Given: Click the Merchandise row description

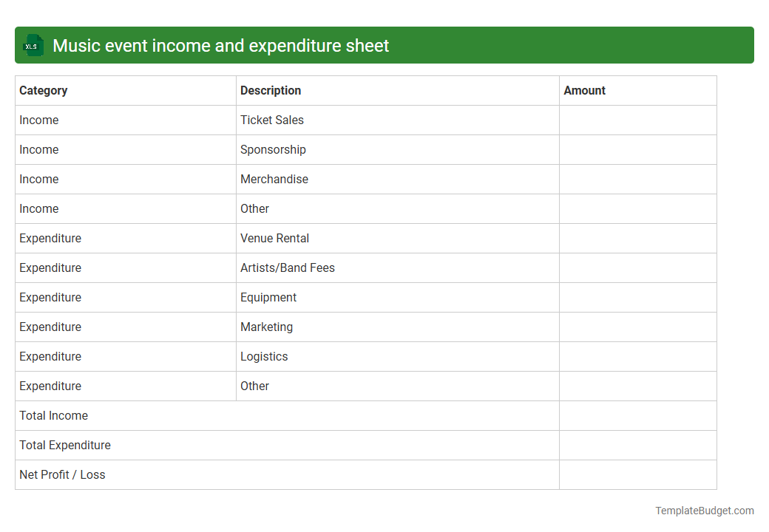Looking at the screenshot, I should pyautogui.click(x=274, y=179).
